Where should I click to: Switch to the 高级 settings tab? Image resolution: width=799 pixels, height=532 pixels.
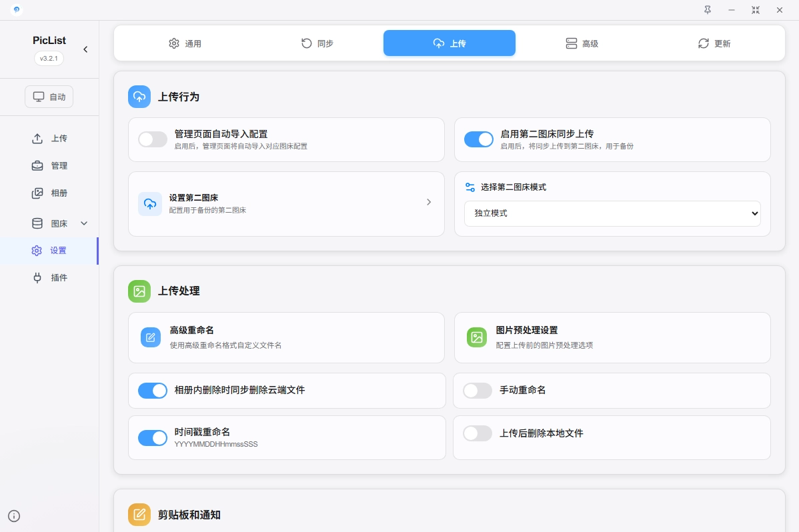point(582,43)
